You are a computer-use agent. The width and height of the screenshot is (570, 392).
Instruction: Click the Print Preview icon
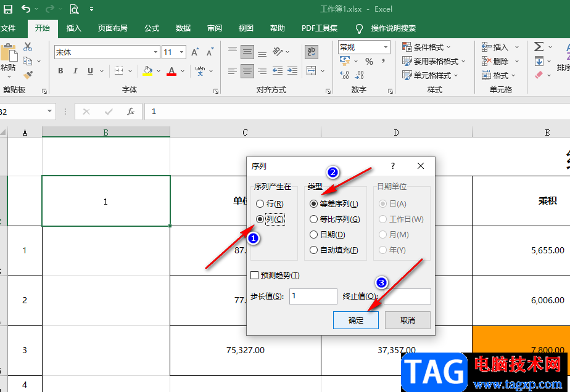[74, 9]
